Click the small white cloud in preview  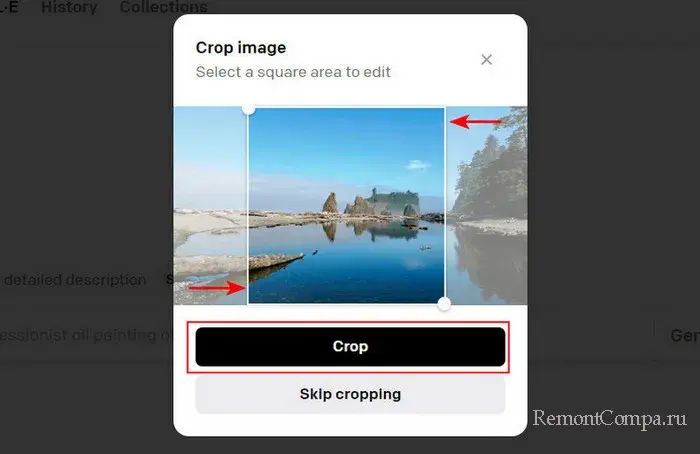[417, 165]
